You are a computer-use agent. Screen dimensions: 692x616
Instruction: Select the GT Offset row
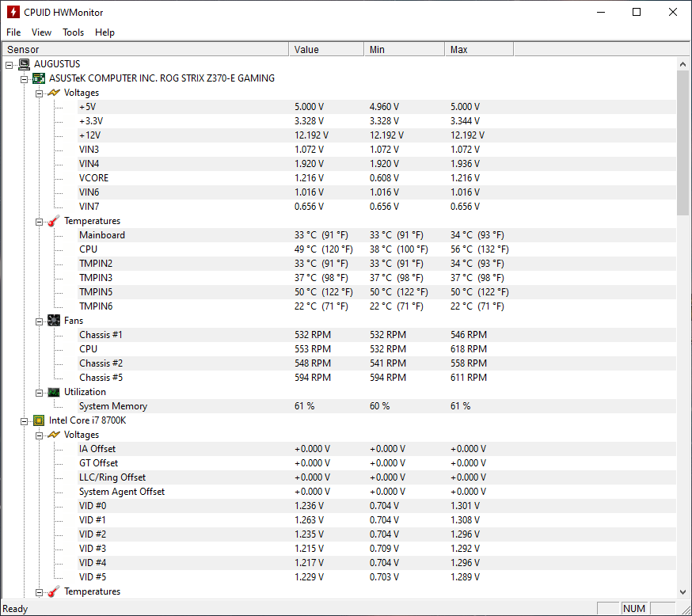coord(377,463)
